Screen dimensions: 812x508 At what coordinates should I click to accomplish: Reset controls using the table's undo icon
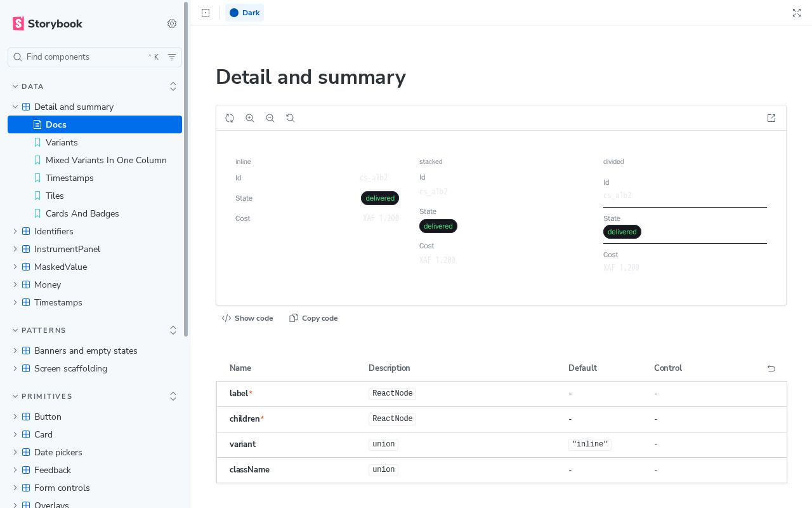(771, 368)
